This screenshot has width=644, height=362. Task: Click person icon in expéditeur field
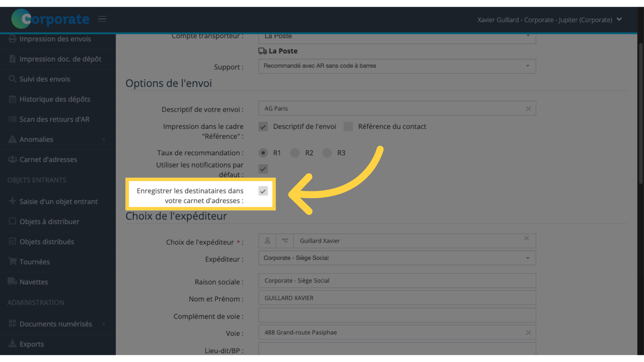pyautogui.click(x=267, y=241)
